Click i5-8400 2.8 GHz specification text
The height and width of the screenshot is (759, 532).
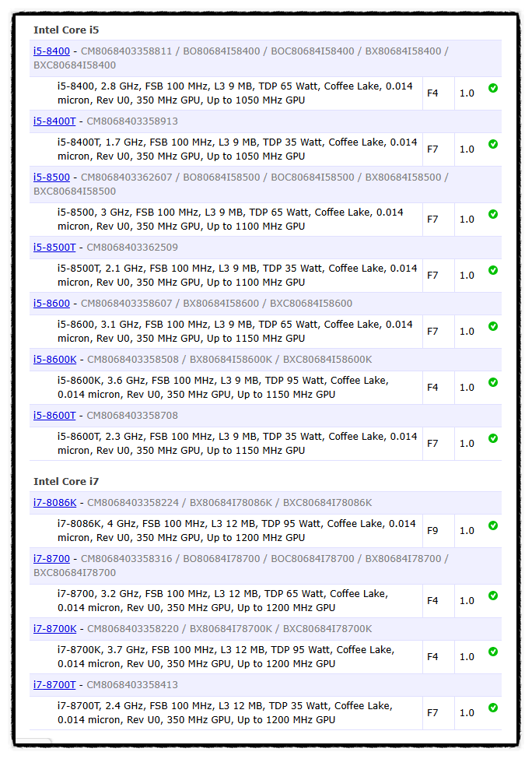tap(235, 93)
